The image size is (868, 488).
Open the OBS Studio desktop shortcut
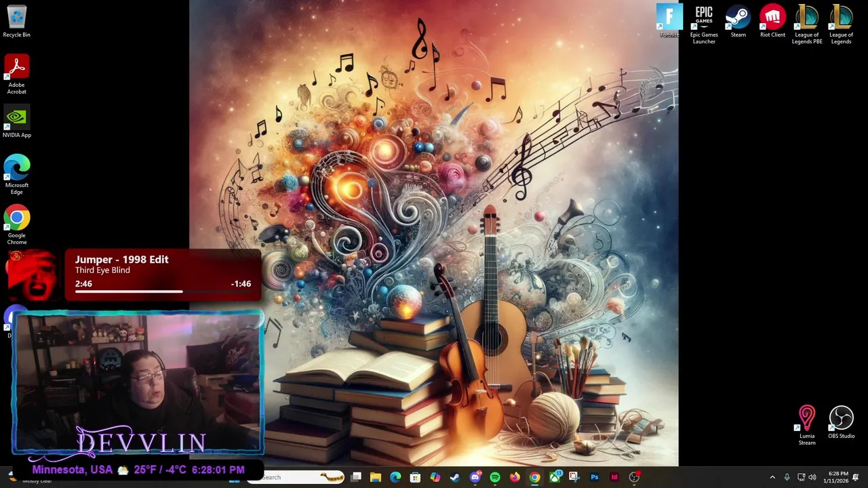pyautogui.click(x=841, y=423)
